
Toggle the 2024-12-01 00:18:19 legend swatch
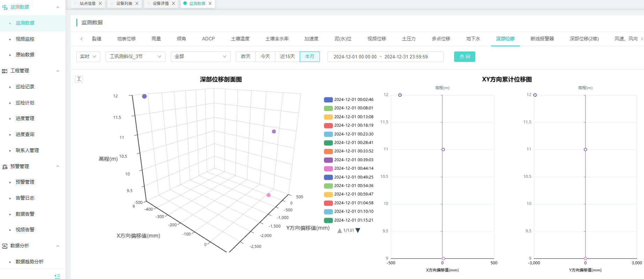[328, 126]
